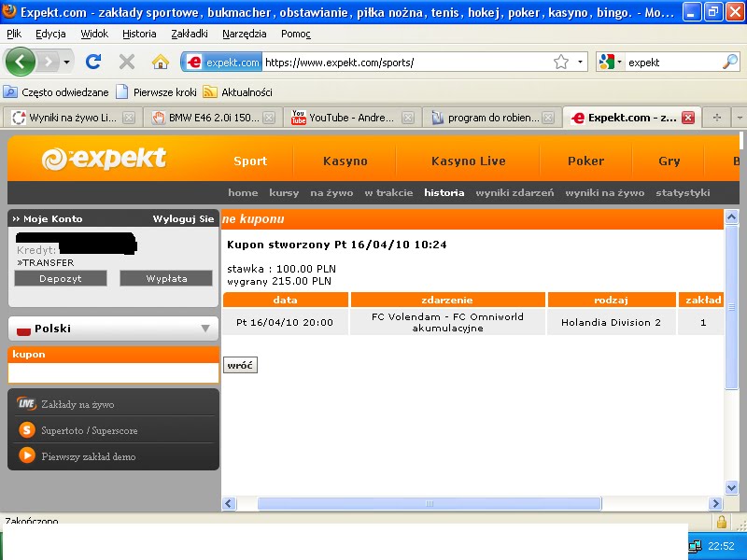Open the Historia menu
This screenshot has height=560, width=747.
click(x=139, y=34)
